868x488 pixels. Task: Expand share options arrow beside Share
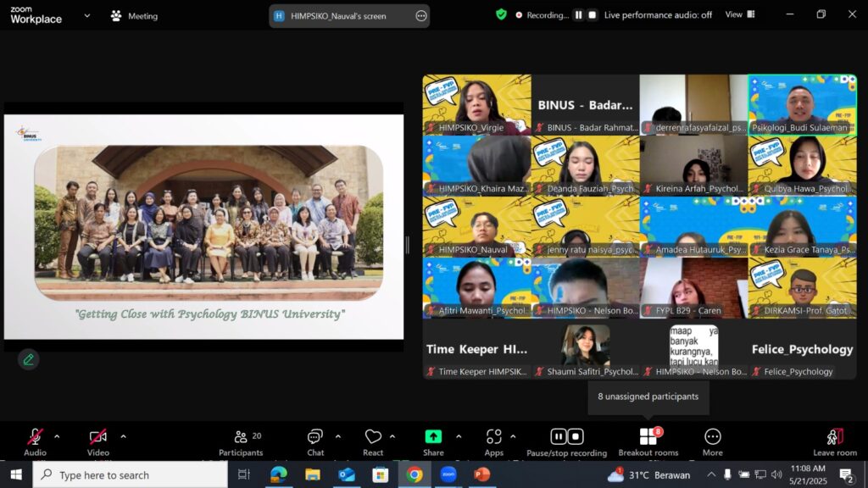(459, 436)
